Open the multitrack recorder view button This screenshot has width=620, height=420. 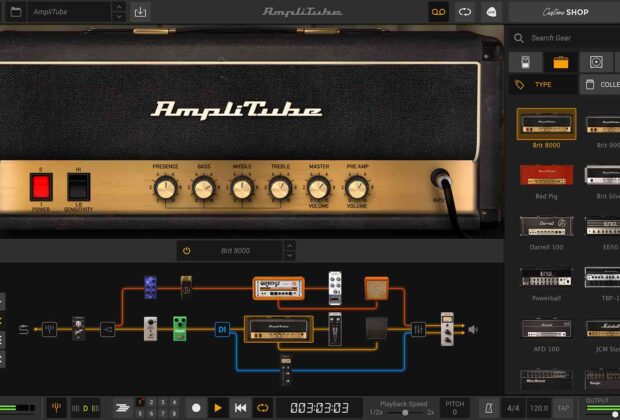click(x=123, y=408)
